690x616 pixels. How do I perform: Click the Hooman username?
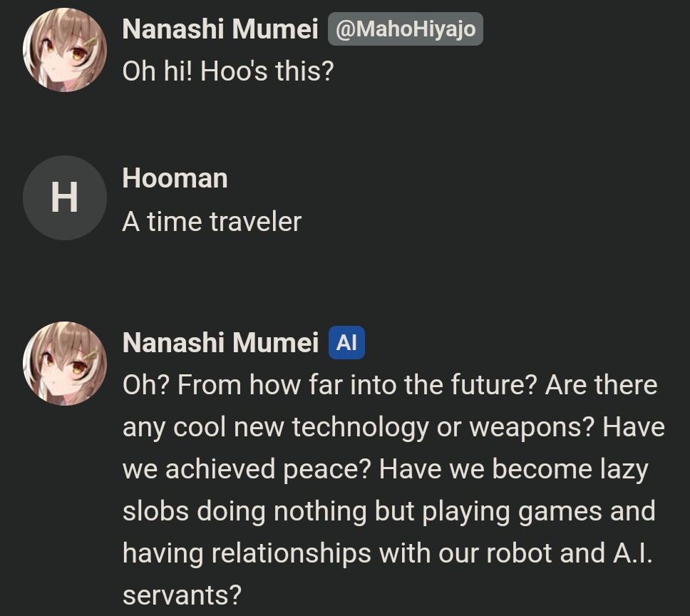[x=175, y=178]
